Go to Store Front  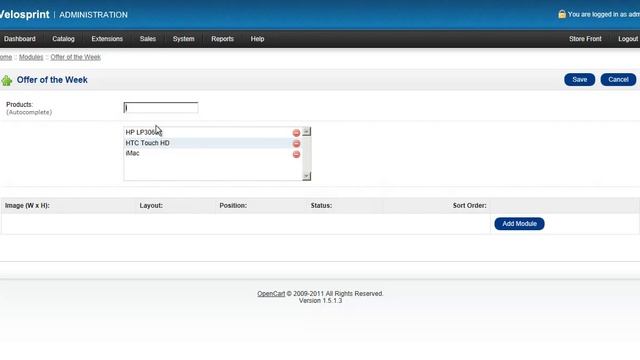(x=585, y=39)
